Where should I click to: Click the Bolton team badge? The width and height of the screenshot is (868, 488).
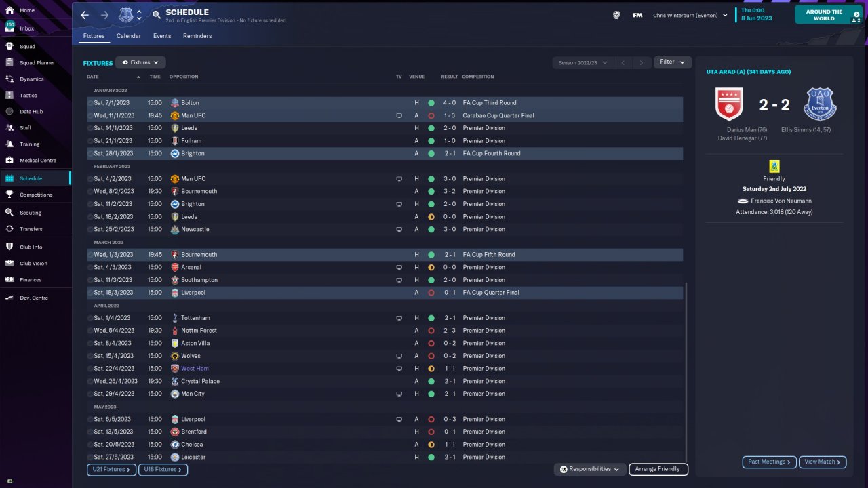click(175, 103)
